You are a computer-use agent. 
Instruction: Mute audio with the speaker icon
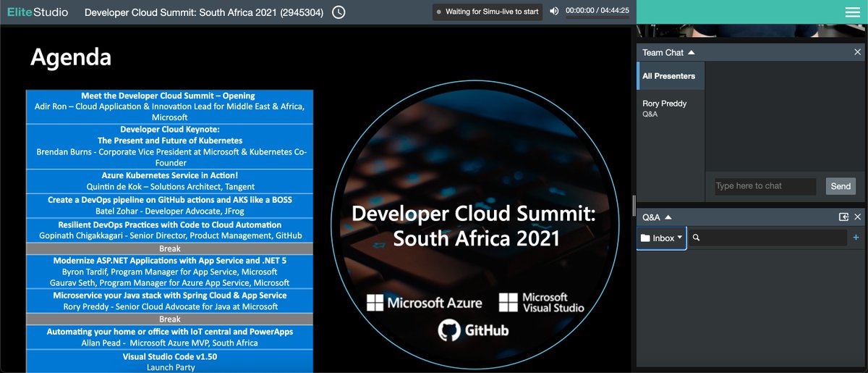(554, 12)
